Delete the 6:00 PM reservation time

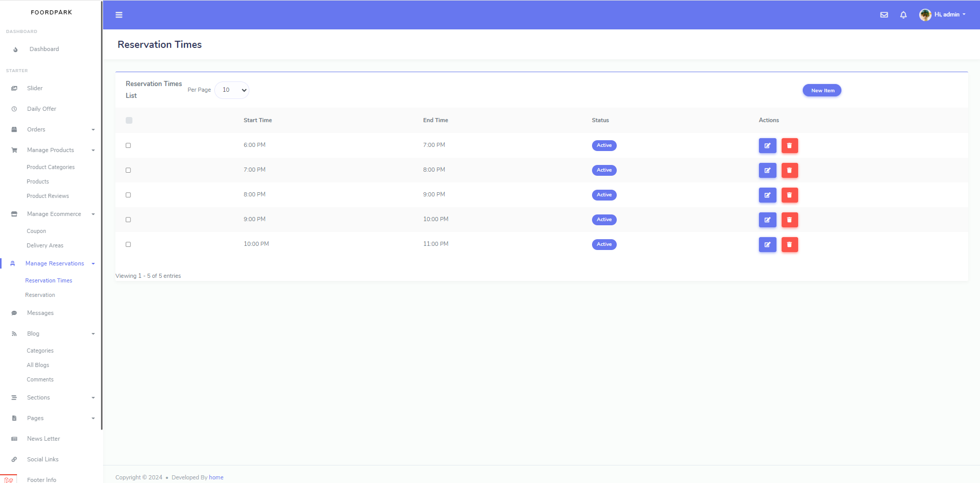789,146
